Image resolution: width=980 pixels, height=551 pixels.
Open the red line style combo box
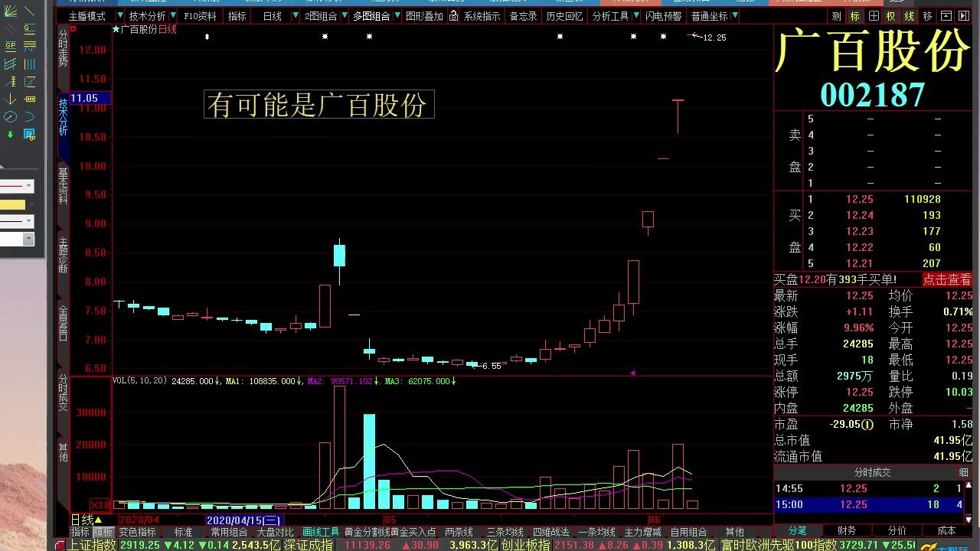click(x=17, y=186)
